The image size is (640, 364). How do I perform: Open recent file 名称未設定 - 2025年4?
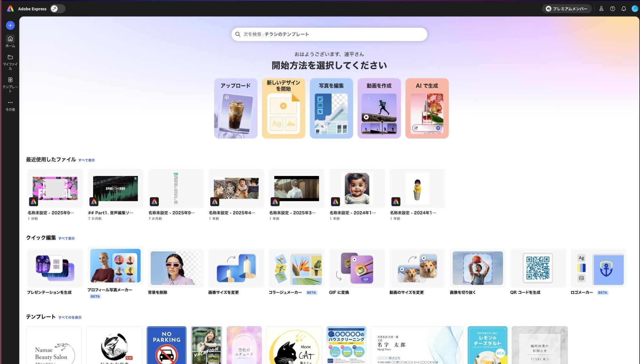pos(236,195)
